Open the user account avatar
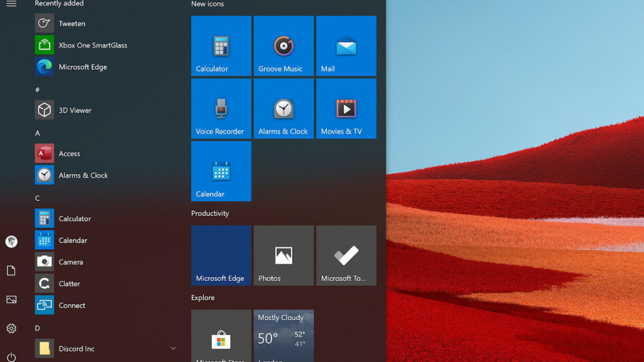 (x=11, y=242)
